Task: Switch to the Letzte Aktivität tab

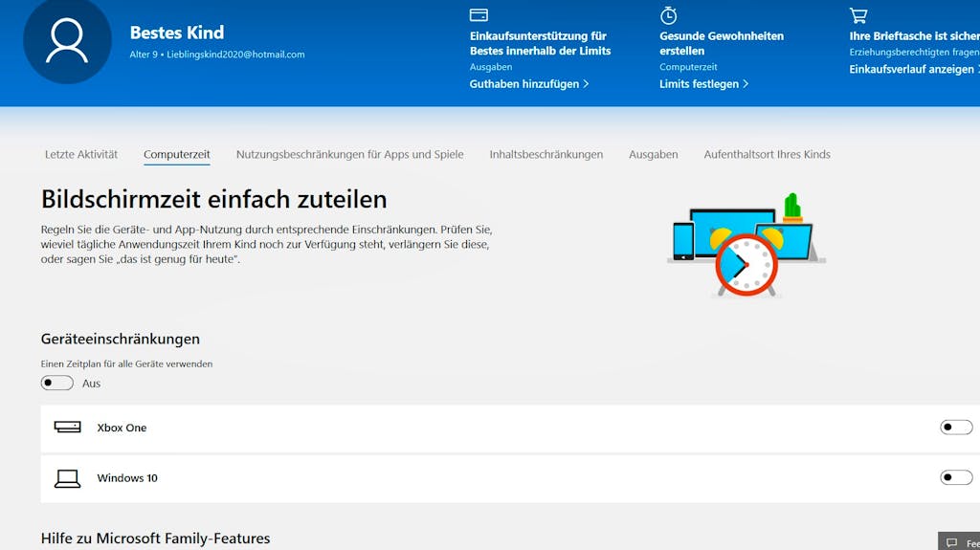Action: coord(81,154)
